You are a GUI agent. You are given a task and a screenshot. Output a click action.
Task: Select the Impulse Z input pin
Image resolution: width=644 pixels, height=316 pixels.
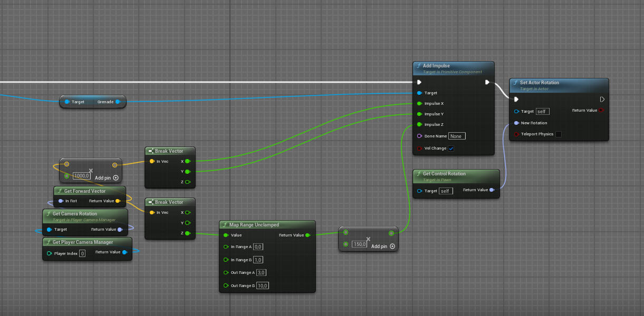[419, 125]
